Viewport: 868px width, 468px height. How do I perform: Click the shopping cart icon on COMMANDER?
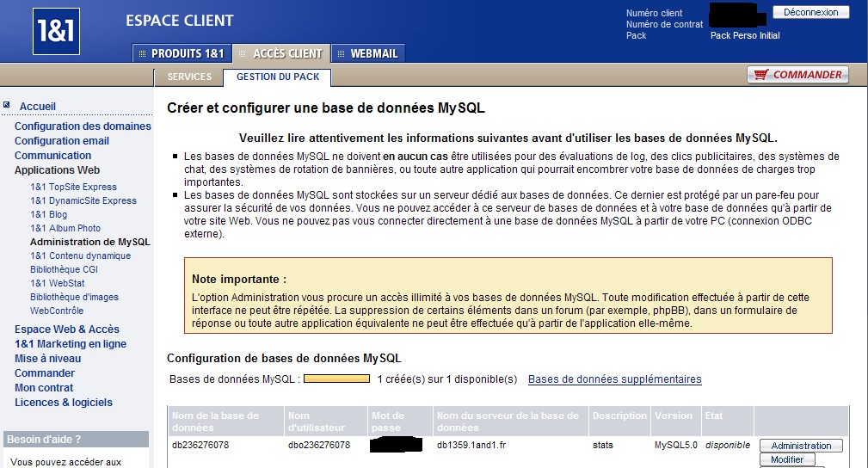(761, 74)
